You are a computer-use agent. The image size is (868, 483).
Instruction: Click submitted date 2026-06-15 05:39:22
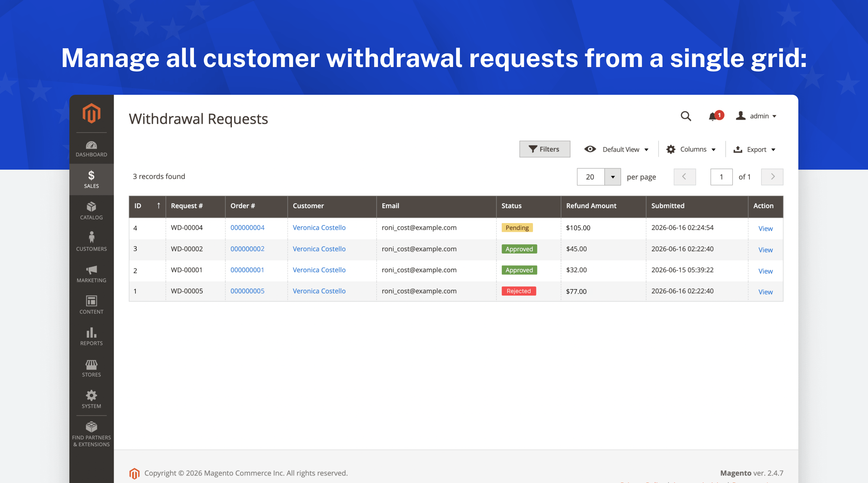[x=682, y=270]
